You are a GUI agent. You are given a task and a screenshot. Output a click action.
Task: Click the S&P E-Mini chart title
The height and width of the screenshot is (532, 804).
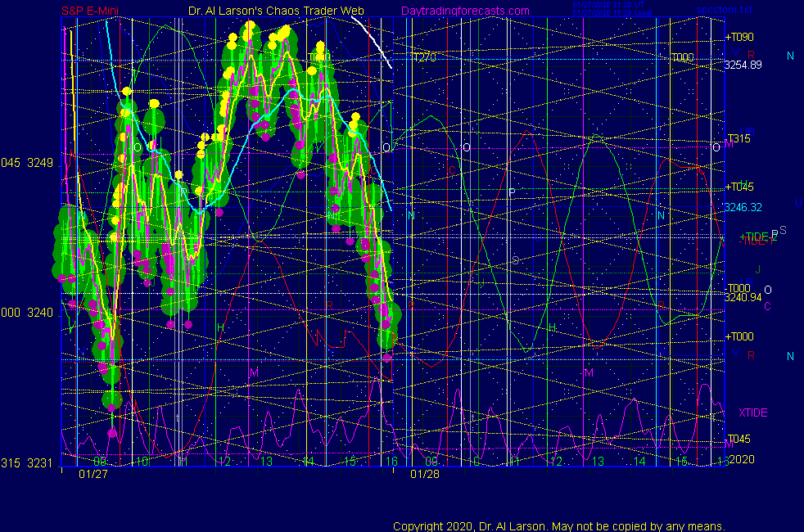click(90, 11)
